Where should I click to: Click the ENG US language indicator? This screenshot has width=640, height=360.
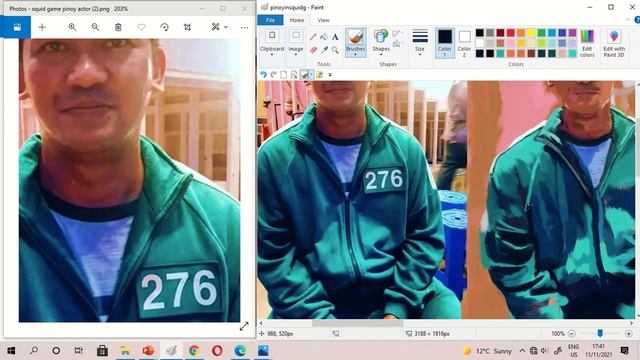pyautogui.click(x=573, y=351)
